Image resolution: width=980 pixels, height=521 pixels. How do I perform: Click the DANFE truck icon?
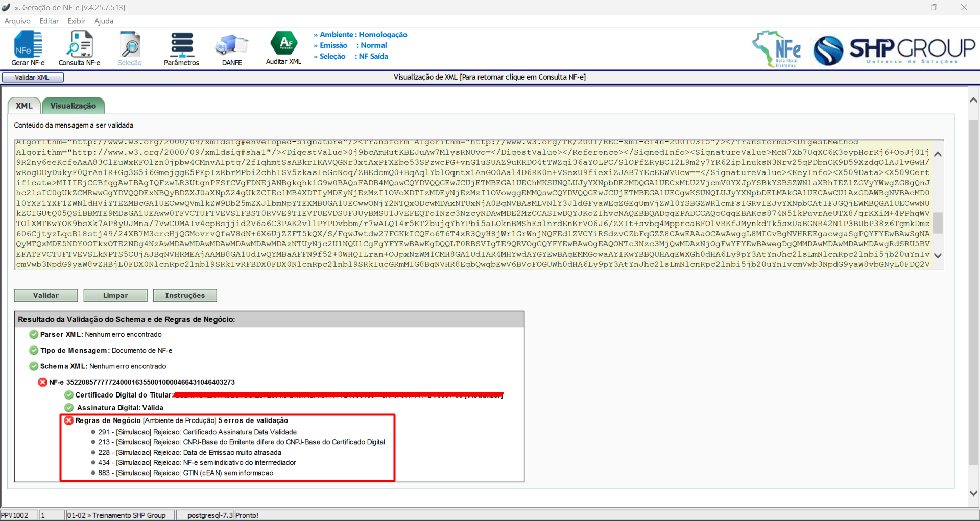232,45
